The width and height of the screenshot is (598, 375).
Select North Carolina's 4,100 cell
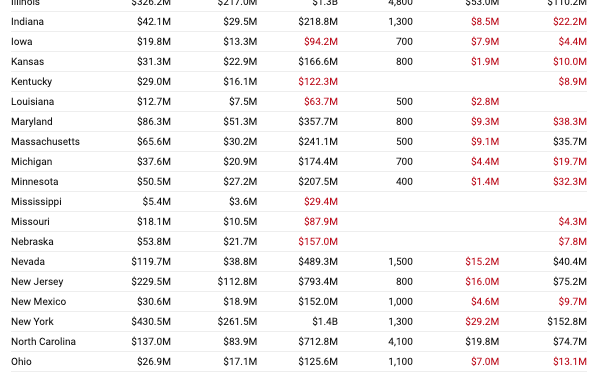[x=400, y=342]
